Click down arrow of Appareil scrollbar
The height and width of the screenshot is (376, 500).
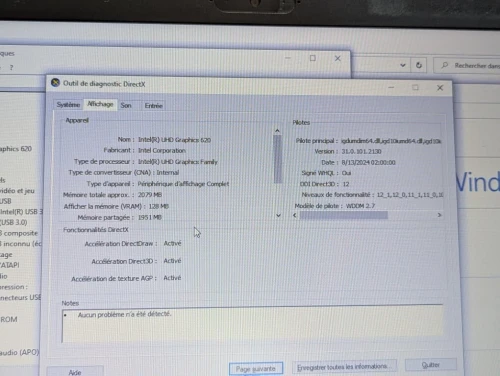(278, 215)
